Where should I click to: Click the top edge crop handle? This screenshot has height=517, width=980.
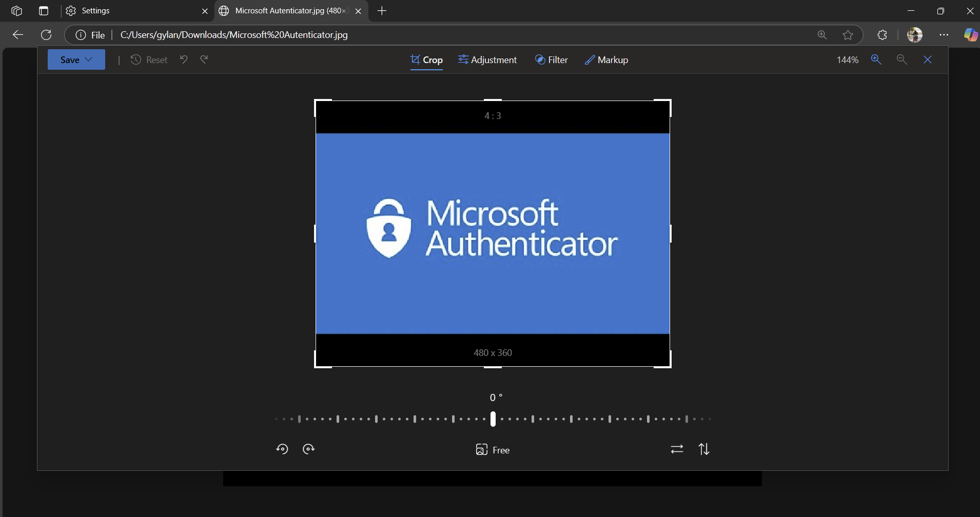pos(493,100)
